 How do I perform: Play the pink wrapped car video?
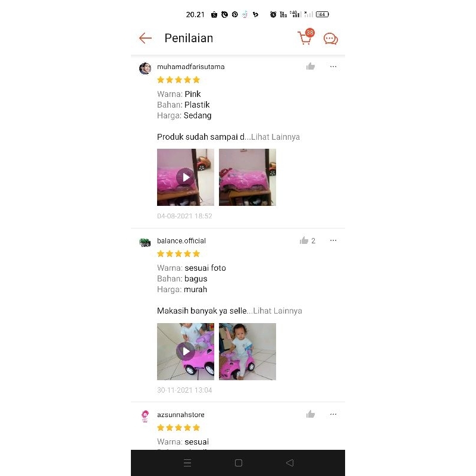click(186, 177)
